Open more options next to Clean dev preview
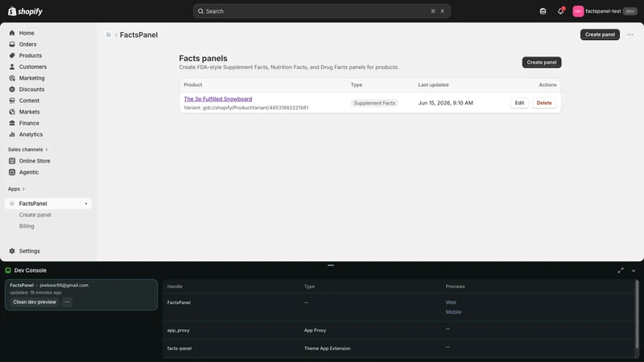This screenshot has height=362, width=644. coord(67,302)
